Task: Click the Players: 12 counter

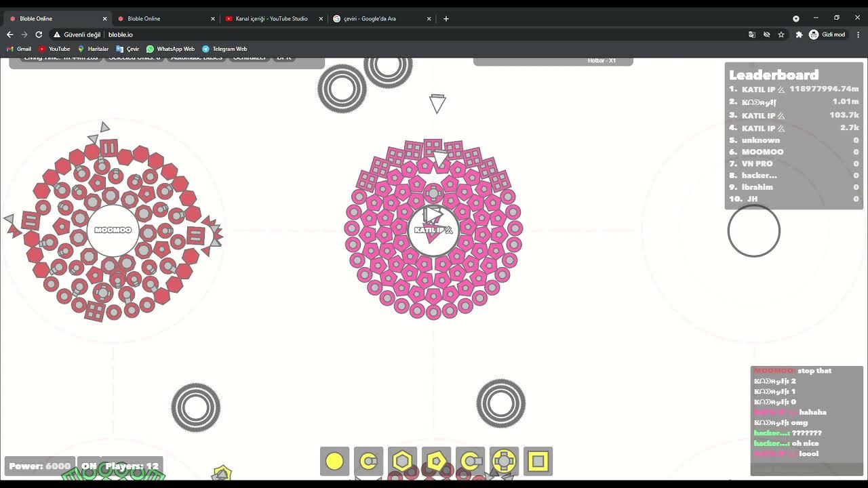Action: point(132,466)
